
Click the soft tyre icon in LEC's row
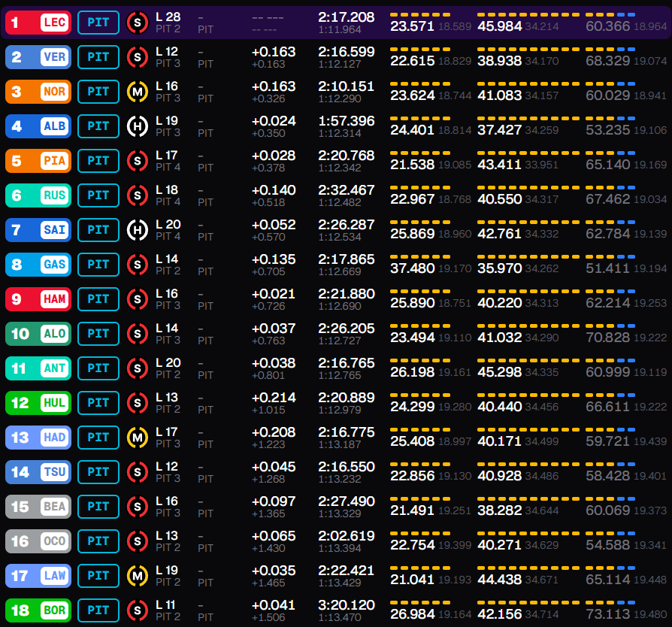click(x=137, y=23)
